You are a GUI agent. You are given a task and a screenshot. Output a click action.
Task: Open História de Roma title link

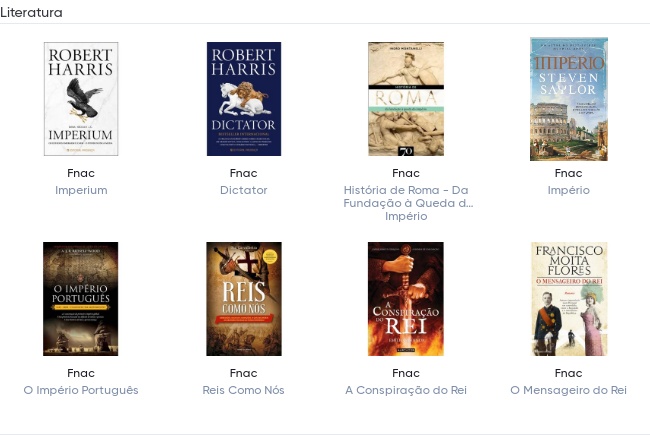click(406, 203)
